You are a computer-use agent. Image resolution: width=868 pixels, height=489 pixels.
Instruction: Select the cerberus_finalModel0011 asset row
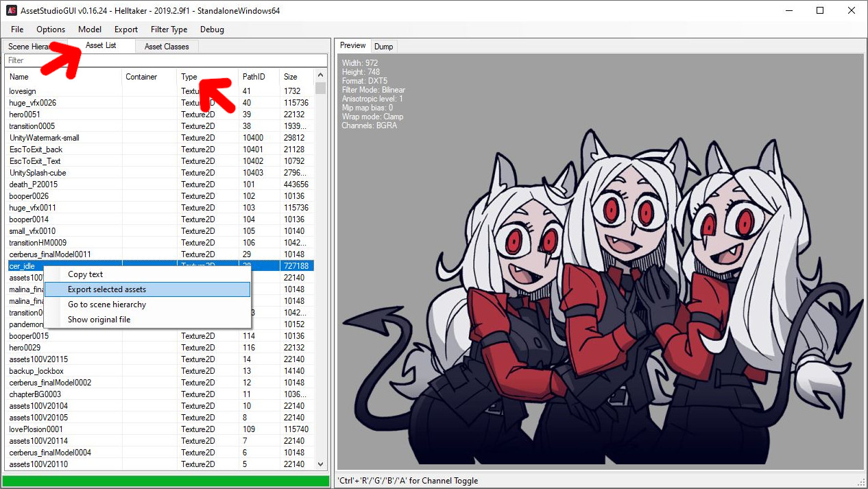coord(160,254)
